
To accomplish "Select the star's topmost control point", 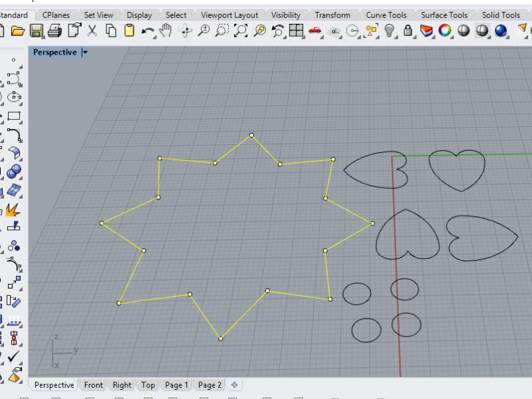I will (x=251, y=136).
